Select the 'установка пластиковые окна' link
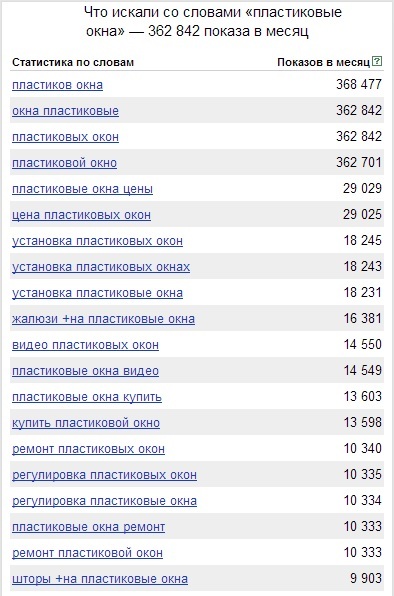This screenshot has height=596, width=394. [x=97, y=293]
